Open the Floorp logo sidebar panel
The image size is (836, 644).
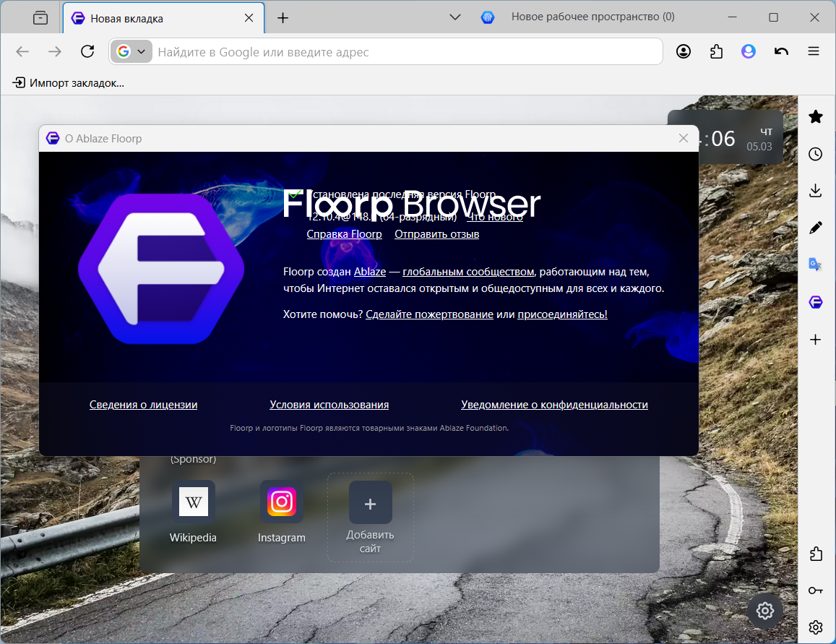pyautogui.click(x=815, y=302)
